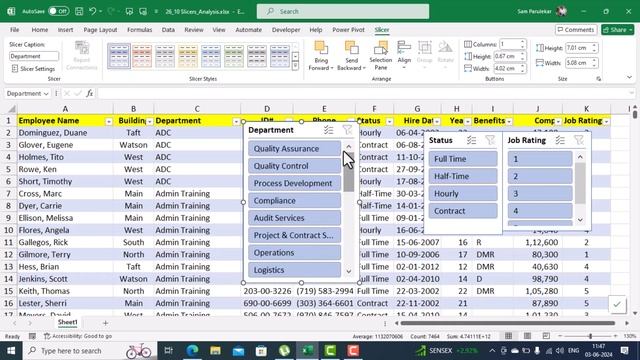Filter by Process Development department
640x360 pixels.
click(x=294, y=183)
